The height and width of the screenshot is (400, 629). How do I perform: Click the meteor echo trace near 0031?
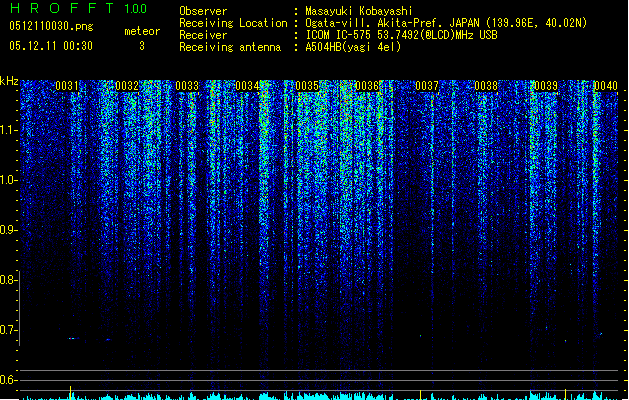click(x=73, y=339)
